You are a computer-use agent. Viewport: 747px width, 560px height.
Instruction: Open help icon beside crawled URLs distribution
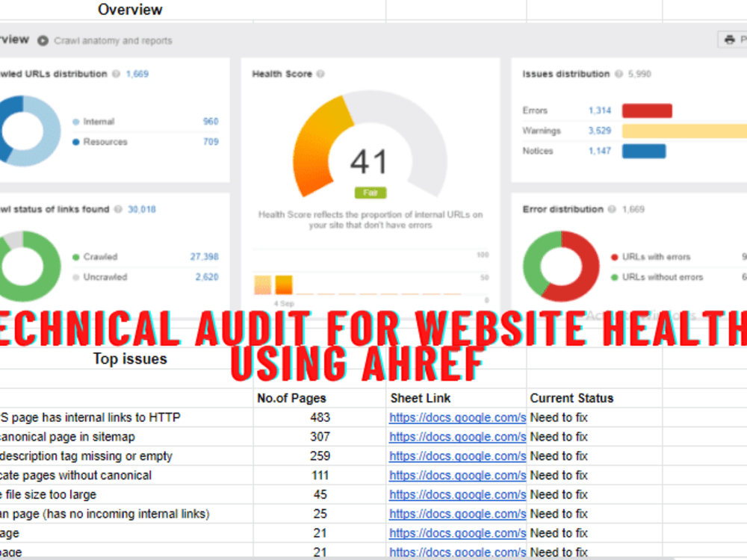coord(117,74)
